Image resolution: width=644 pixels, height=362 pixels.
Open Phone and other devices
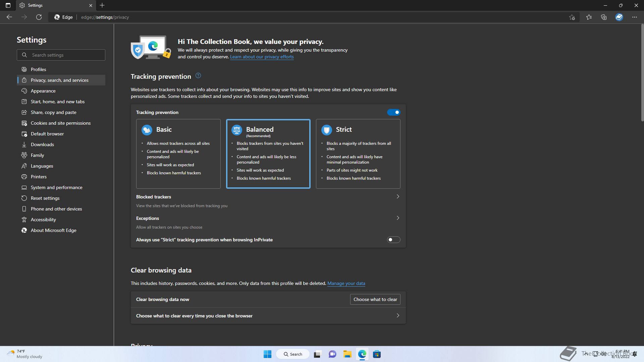61,209
